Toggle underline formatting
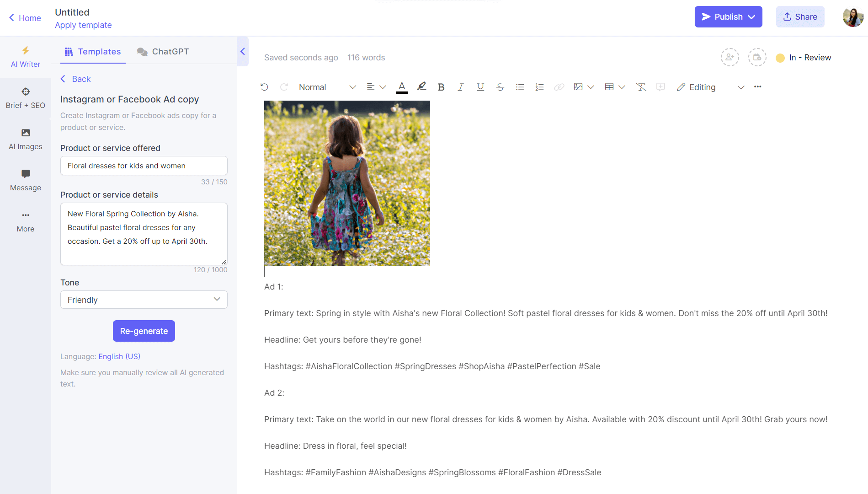Screen dimensions: 868x494 click(480, 87)
